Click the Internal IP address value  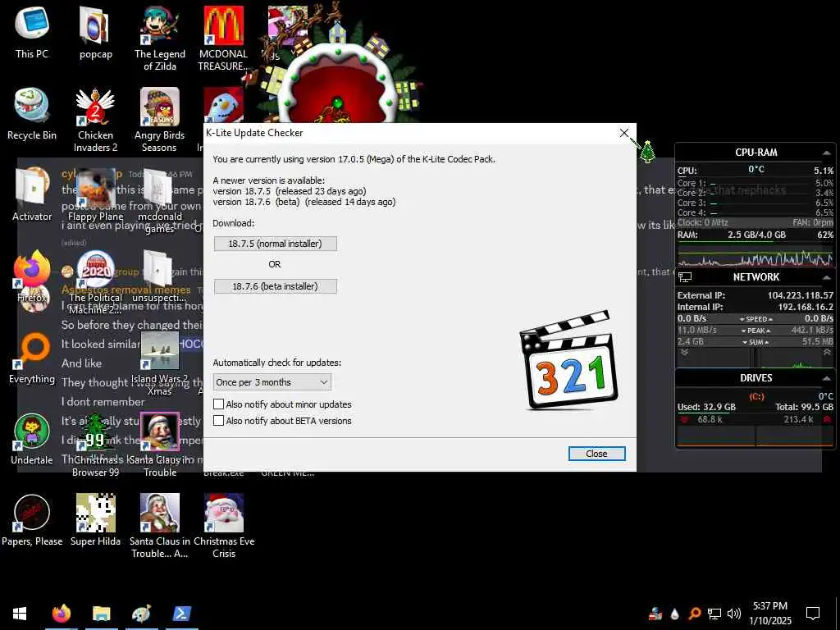coord(806,307)
